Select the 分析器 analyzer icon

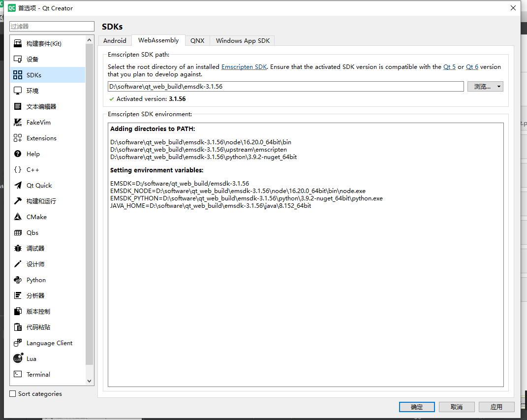click(x=18, y=295)
